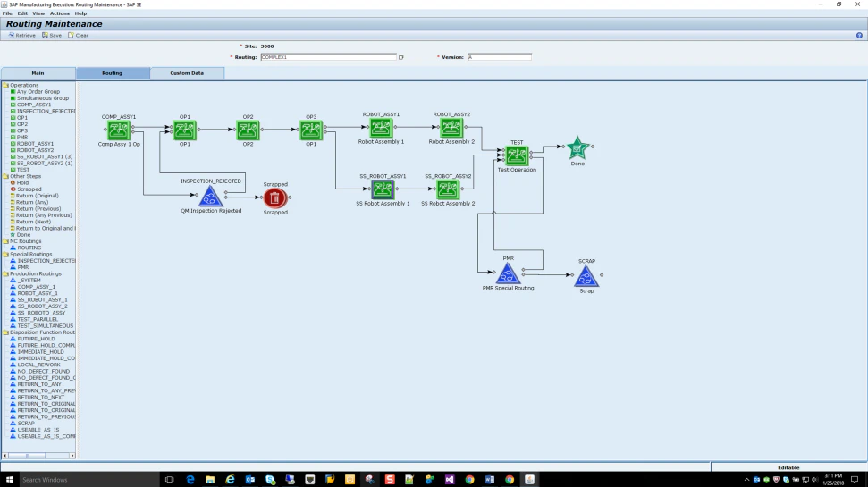Select ROUTING under NC Routings
The width and height of the screenshot is (868, 487).
pyautogui.click(x=29, y=248)
